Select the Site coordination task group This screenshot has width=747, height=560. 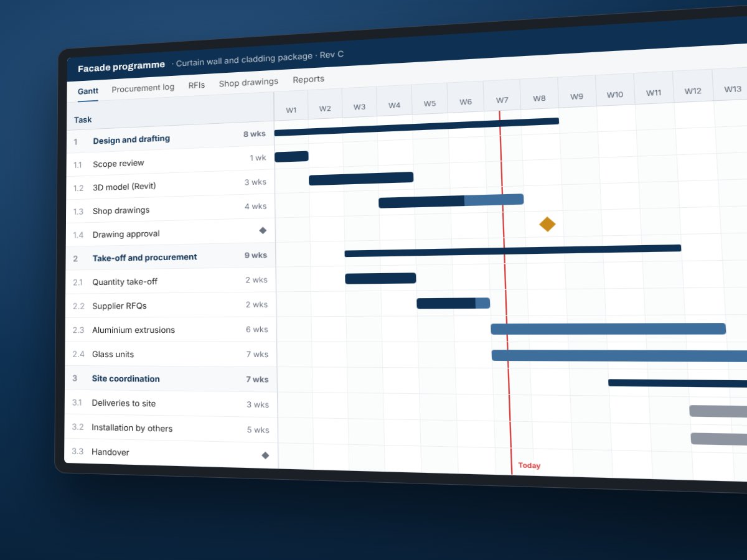coord(126,378)
